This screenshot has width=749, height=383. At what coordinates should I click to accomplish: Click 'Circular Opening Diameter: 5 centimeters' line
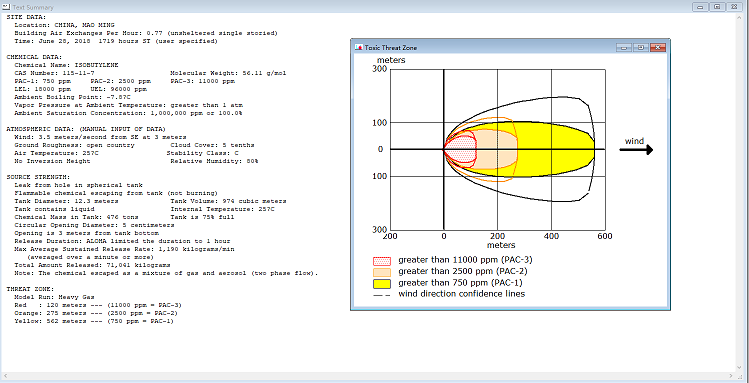pyautogui.click(x=94, y=225)
